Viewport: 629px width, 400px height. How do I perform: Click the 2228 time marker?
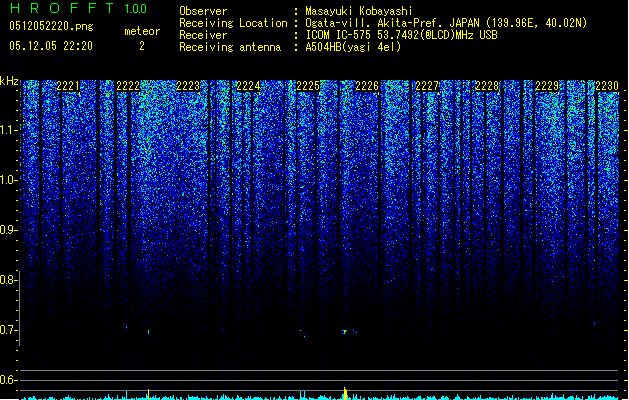pos(487,86)
